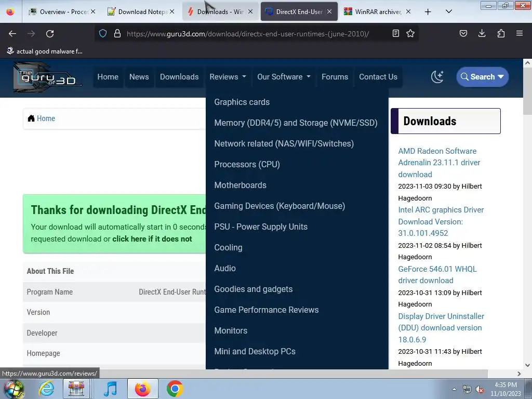Open AMD Radeon Software Adrenalin 23.11.1 link
Viewport: 532px width, 399px height.
click(440, 163)
